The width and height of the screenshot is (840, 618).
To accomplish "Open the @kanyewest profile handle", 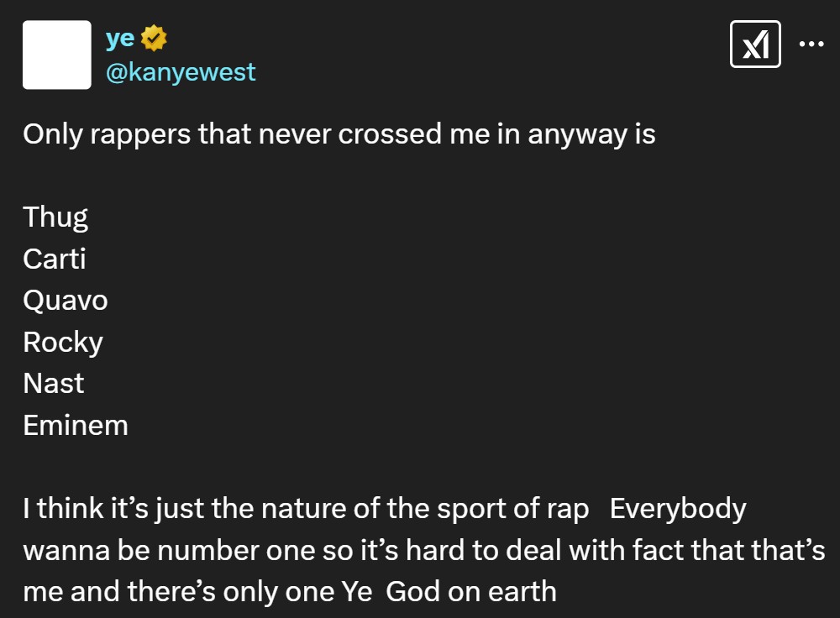I will 181,72.
